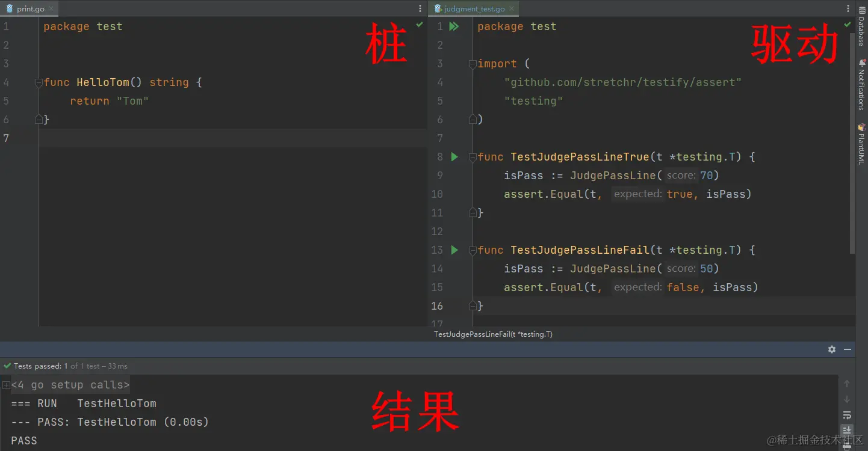Place cursor on empty line 7 of print.go

click(234, 138)
